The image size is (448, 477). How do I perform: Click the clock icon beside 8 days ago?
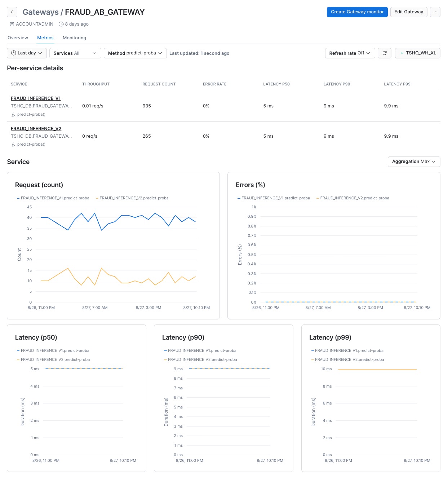pyautogui.click(x=61, y=24)
